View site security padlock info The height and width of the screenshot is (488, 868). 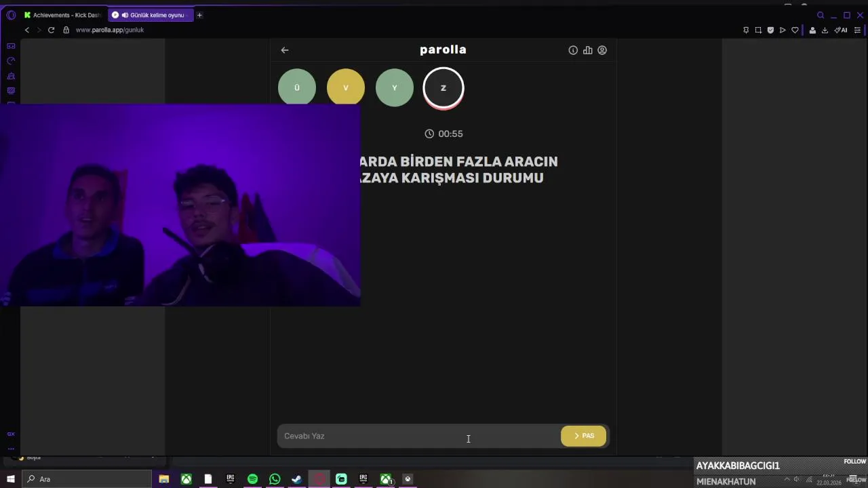66,30
